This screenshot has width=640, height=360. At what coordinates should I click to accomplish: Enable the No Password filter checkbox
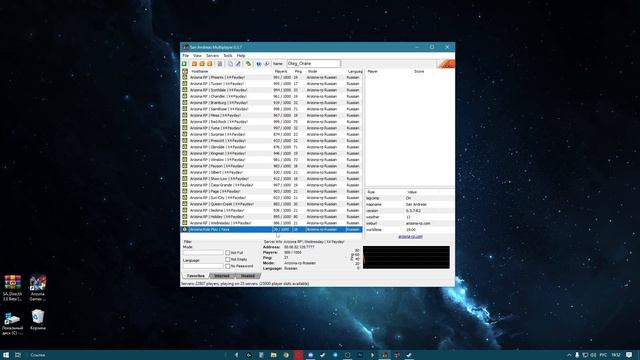point(228,266)
